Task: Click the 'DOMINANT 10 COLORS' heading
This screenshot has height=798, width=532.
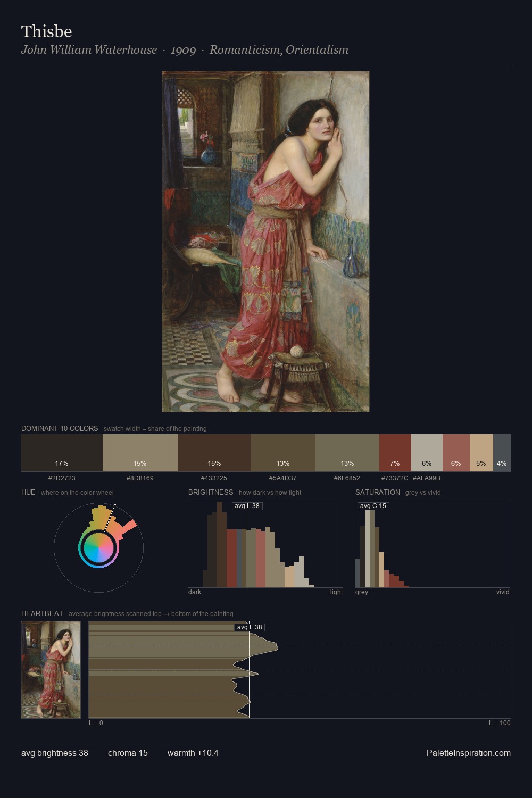Action: (60, 428)
